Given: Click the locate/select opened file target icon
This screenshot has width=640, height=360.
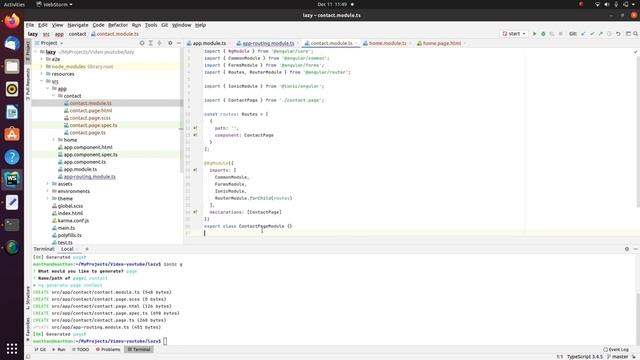Looking at the screenshot, I should (142, 43).
